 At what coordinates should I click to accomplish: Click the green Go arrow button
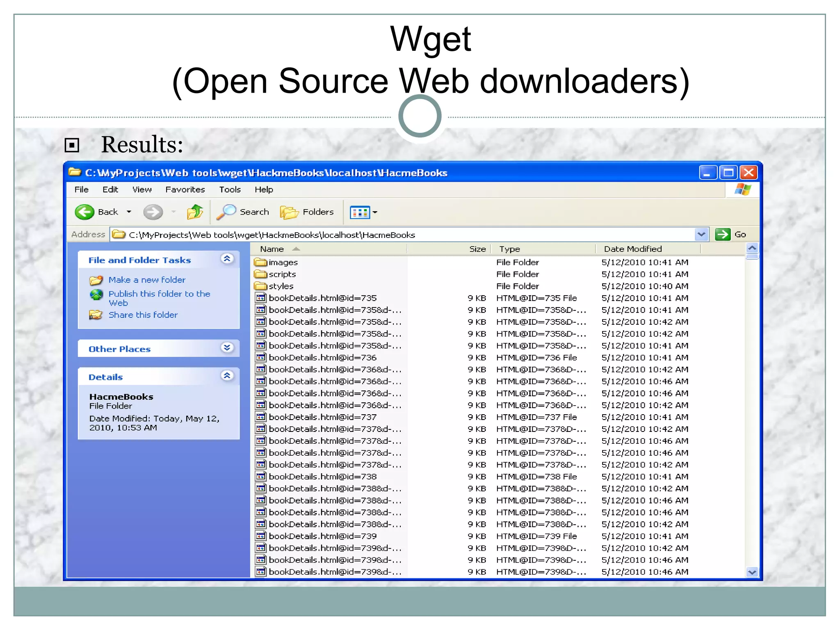click(x=723, y=234)
